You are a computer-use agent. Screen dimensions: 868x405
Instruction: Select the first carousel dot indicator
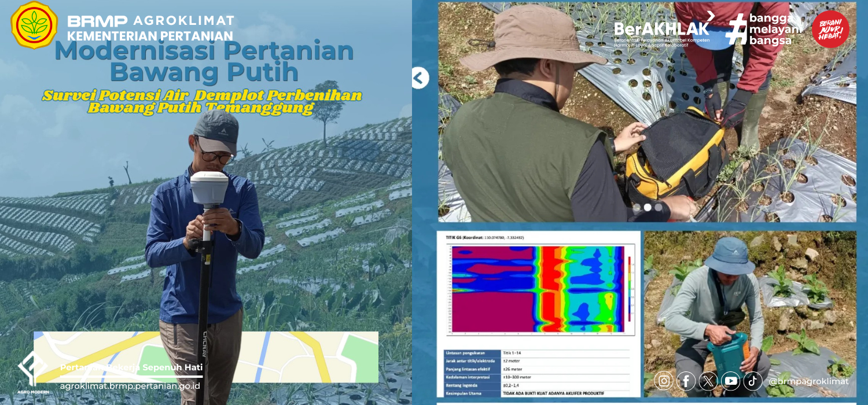pos(637,207)
